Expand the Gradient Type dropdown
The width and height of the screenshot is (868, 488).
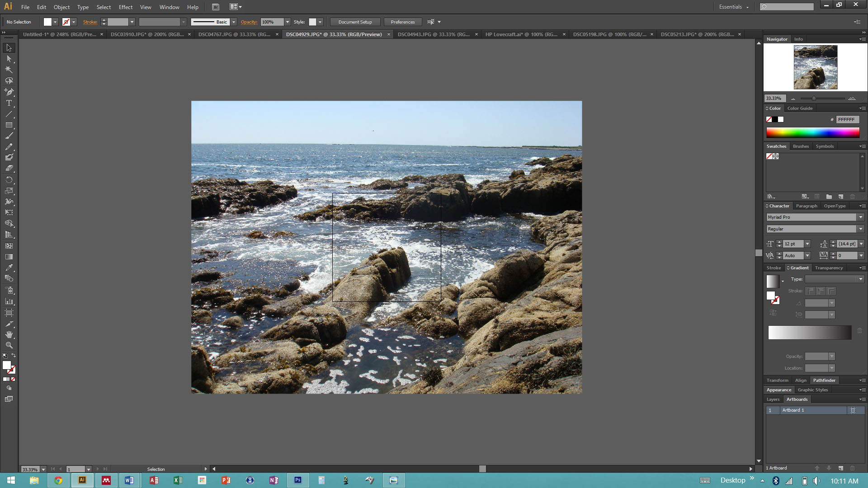(x=861, y=279)
